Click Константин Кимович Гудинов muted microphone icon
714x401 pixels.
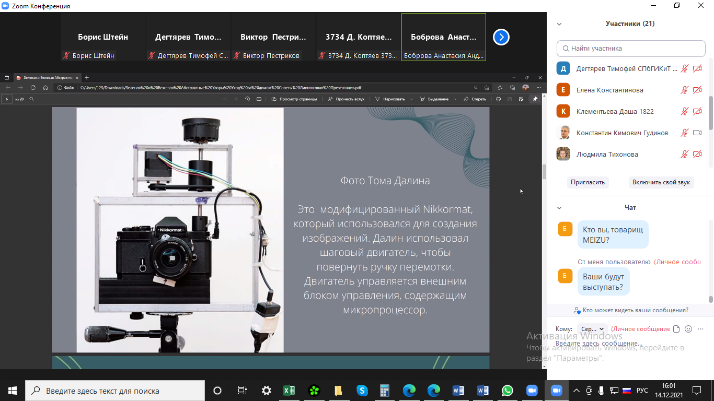pos(684,133)
